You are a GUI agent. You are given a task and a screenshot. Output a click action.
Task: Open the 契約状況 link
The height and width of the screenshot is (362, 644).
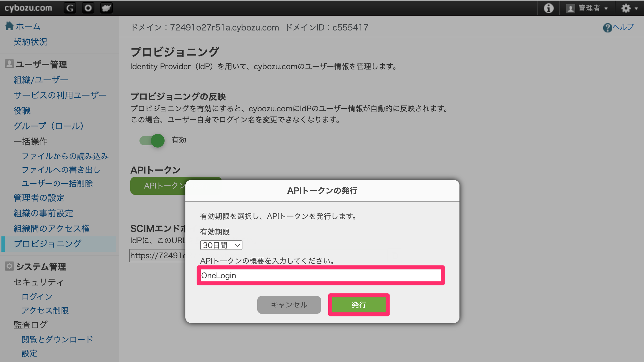[x=31, y=42]
